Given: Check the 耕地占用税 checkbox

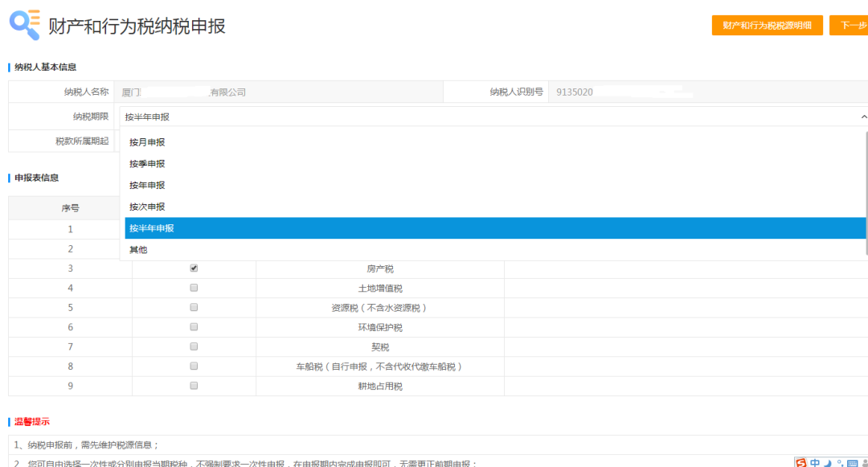Looking at the screenshot, I should point(193,386).
